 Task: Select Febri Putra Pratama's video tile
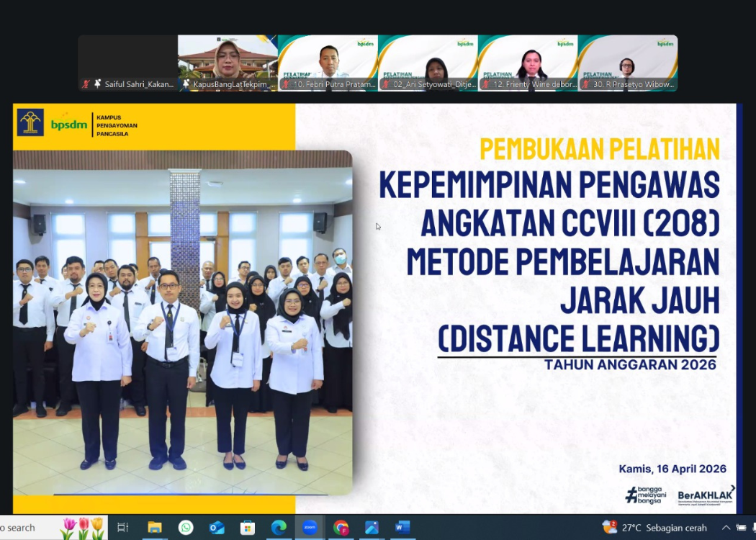(328, 63)
